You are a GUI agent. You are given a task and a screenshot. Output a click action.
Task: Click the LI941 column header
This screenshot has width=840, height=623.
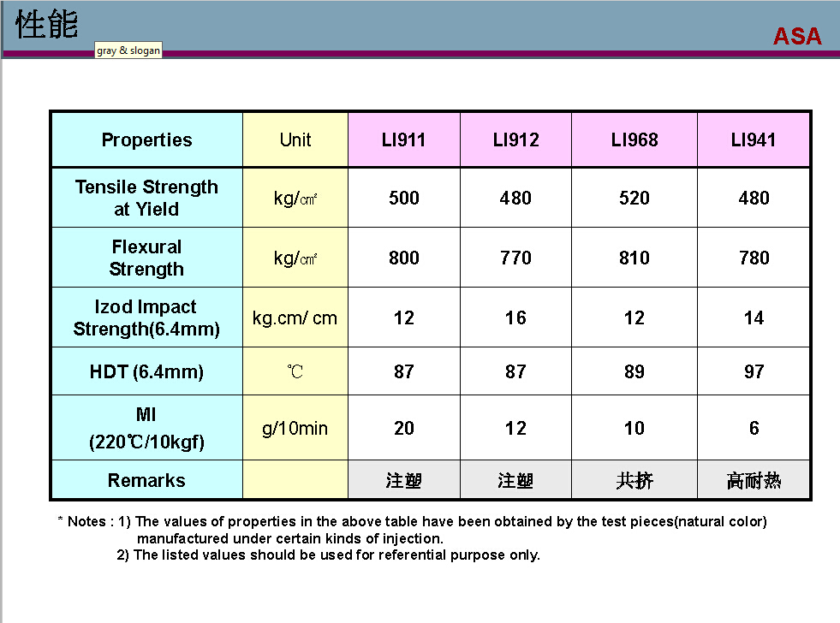point(754,139)
